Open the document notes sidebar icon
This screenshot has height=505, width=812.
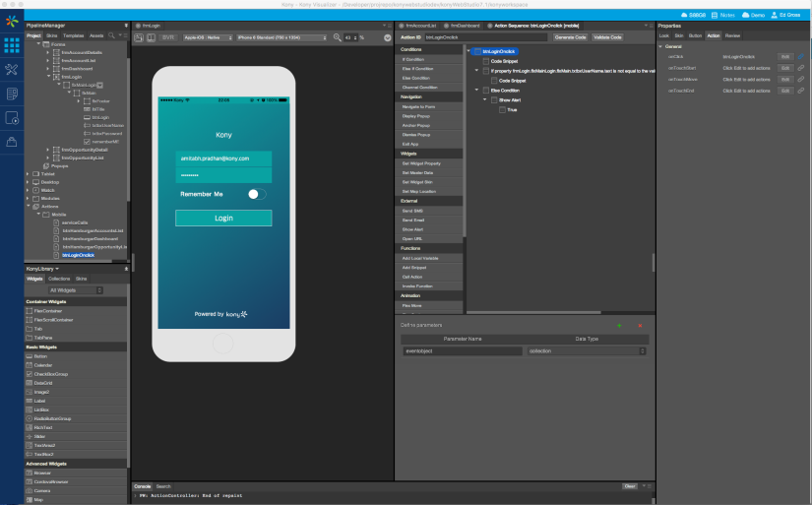point(12,94)
